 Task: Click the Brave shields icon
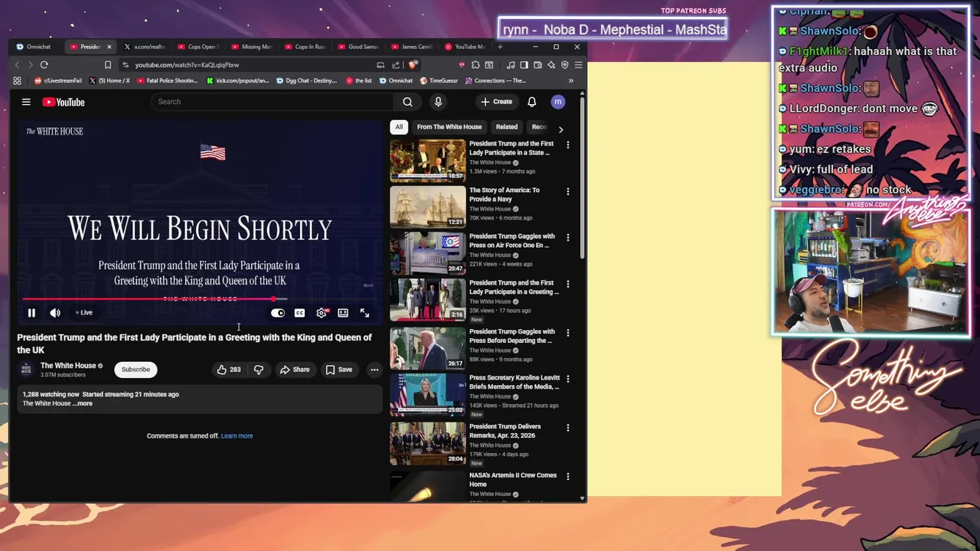click(413, 65)
